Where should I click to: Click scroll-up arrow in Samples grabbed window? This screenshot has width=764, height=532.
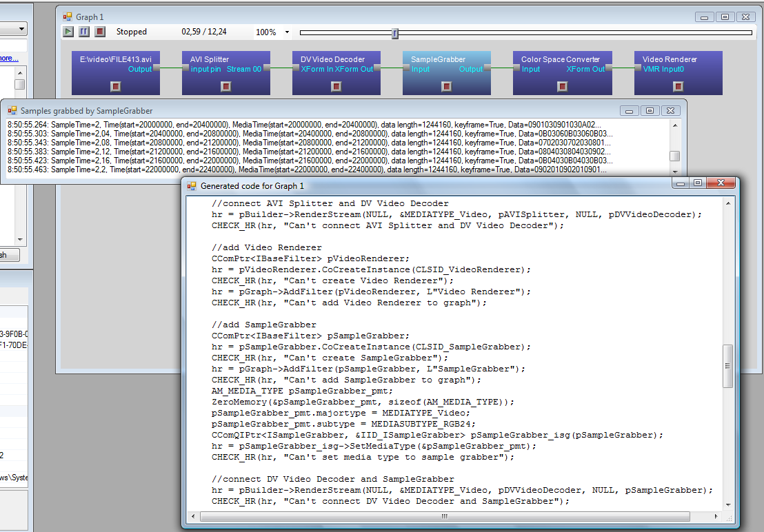click(675, 125)
